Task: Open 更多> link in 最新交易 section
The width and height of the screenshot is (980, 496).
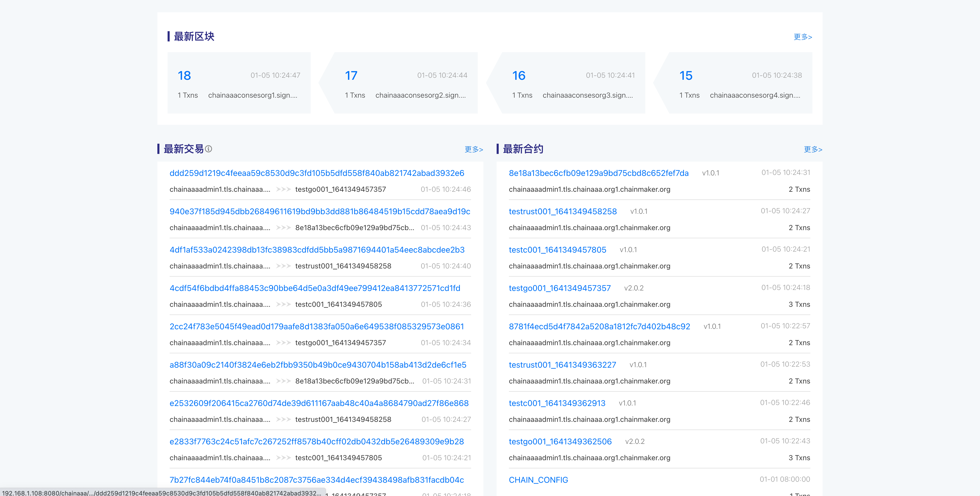Action: click(474, 149)
